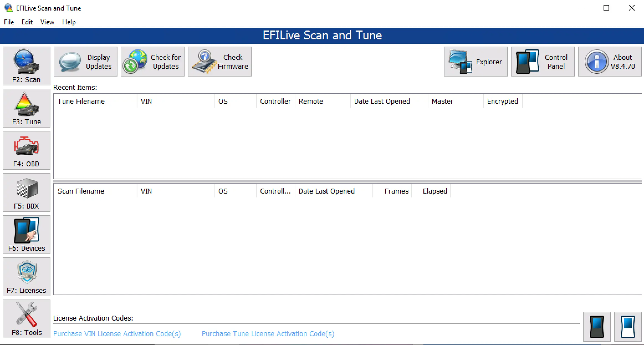The width and height of the screenshot is (644, 345).
Task: Click the Display Updates button
Action: click(x=85, y=61)
